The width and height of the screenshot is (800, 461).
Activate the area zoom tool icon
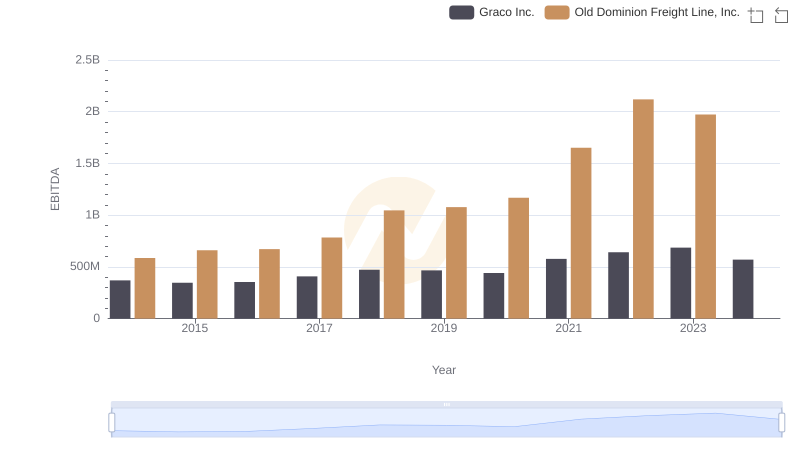756,15
